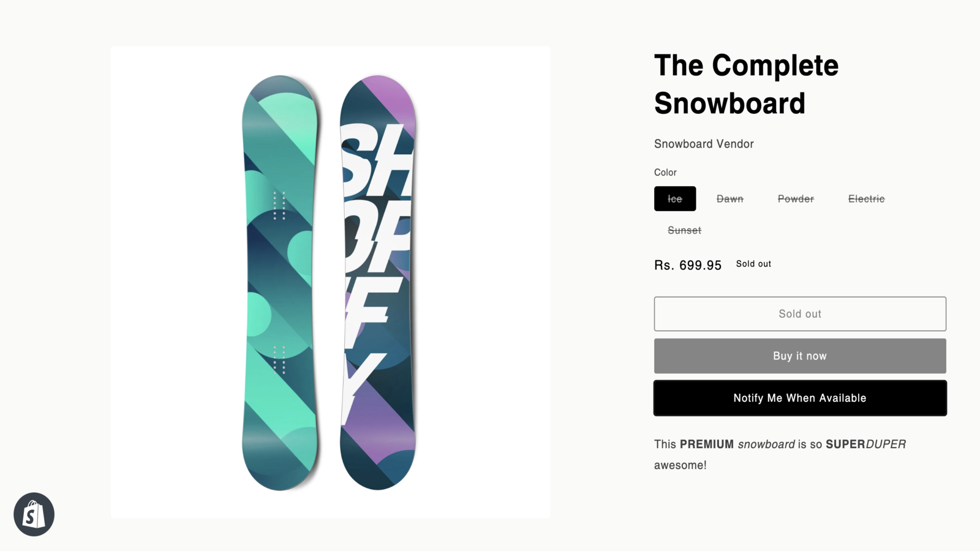The width and height of the screenshot is (980, 551).
Task: Click the Sold out status badge
Action: tap(753, 264)
